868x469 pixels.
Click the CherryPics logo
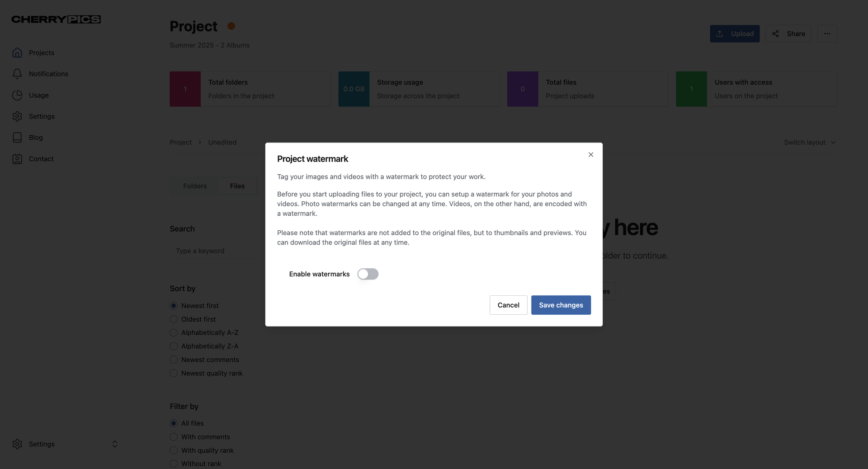(56, 19)
